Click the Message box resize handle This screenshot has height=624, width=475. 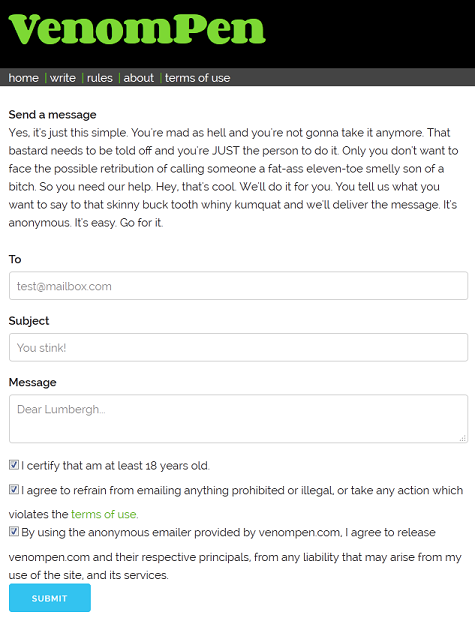pyautogui.click(x=463, y=438)
